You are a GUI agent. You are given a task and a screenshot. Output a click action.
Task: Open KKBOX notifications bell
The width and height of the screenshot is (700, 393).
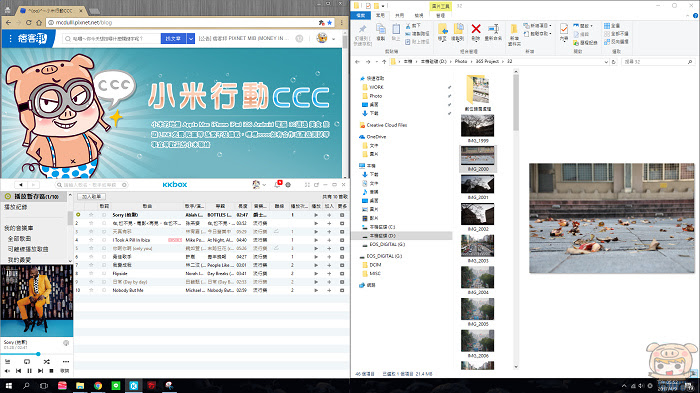click(x=278, y=184)
